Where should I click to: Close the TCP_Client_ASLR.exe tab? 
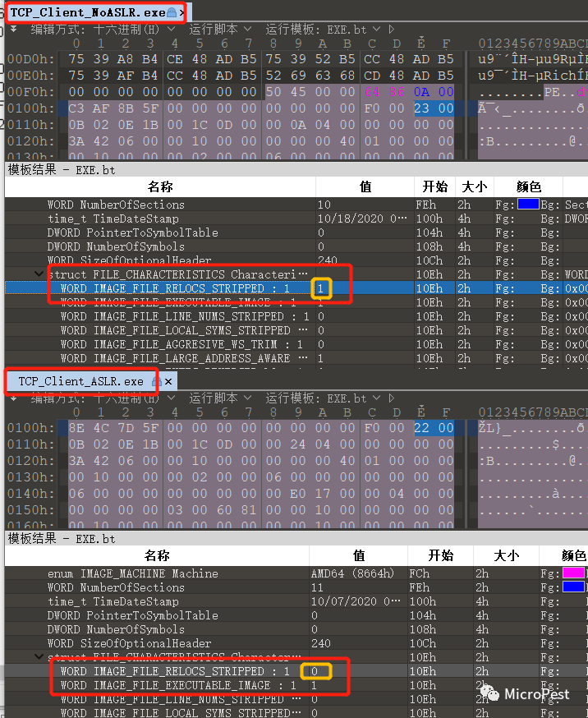click(168, 381)
